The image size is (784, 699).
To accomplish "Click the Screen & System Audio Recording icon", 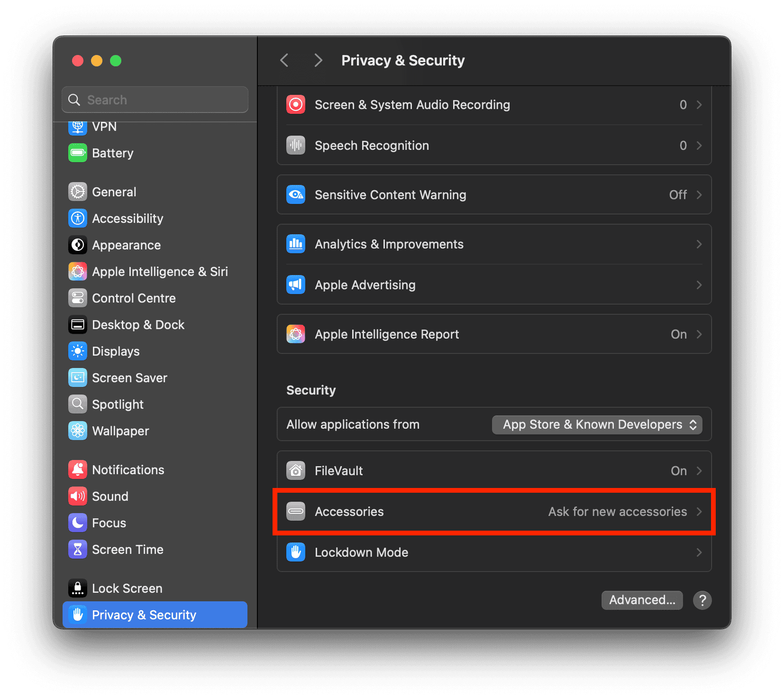I will point(296,104).
